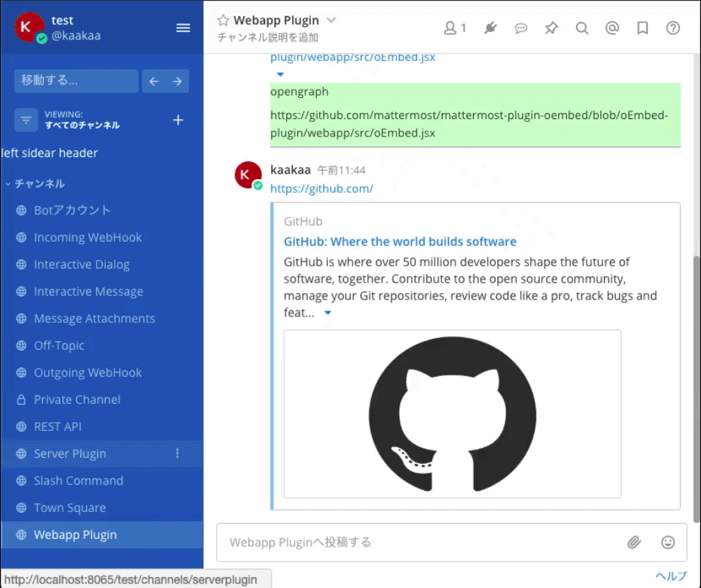
Task: Click the speech bubble plugin icon
Action: pos(521,28)
